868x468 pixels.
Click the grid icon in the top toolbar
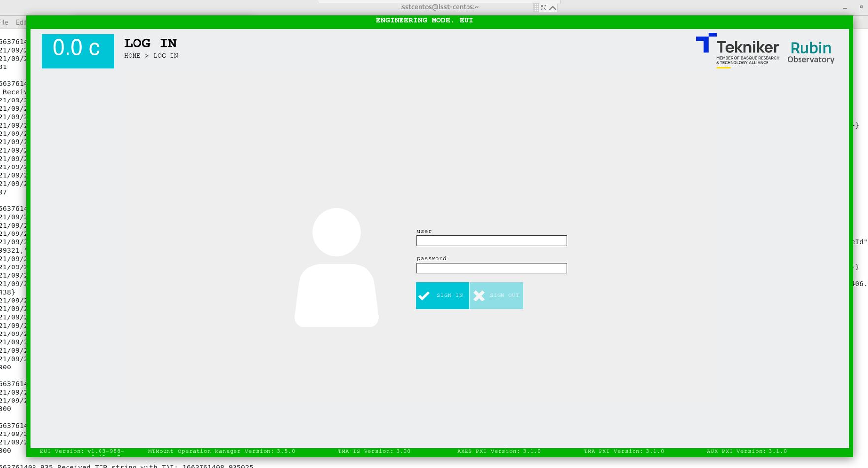[535, 7]
